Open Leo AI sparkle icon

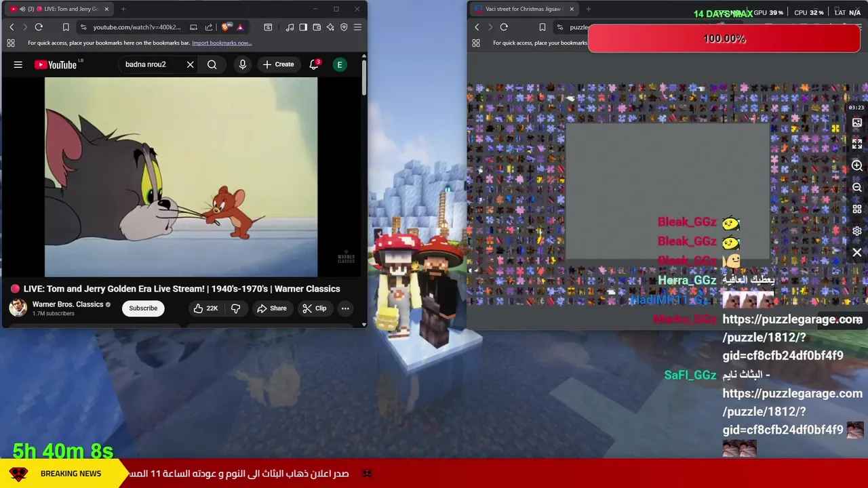tap(330, 27)
